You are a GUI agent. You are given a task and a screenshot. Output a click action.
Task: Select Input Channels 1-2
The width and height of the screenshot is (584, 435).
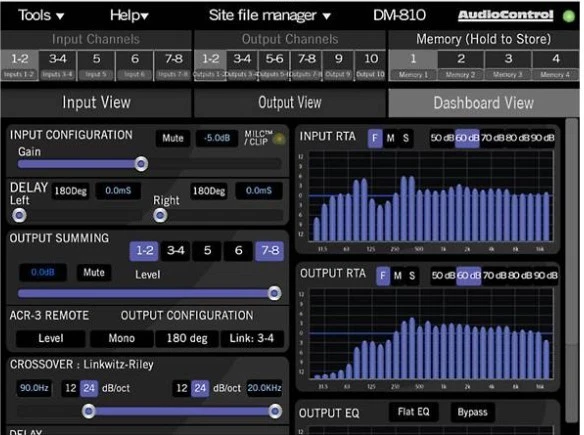pyautogui.click(x=20, y=65)
